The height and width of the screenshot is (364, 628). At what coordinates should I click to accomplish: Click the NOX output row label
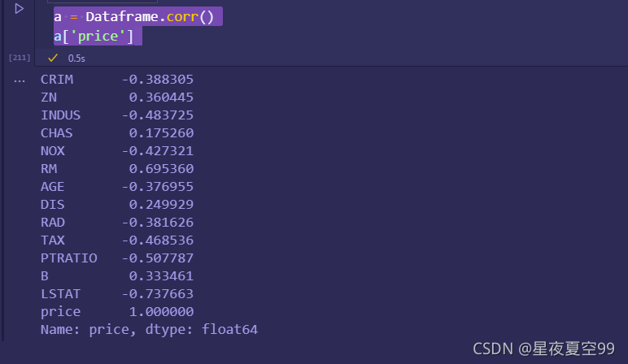(52, 151)
